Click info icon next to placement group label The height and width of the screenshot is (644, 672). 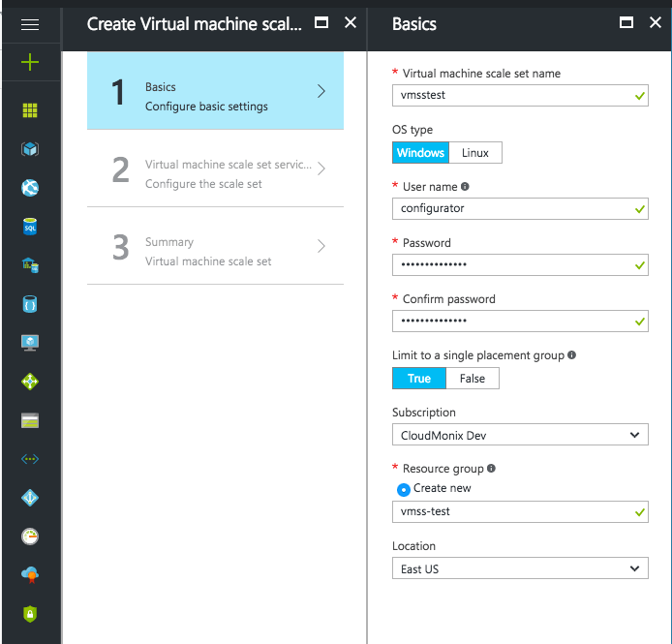coord(571,355)
